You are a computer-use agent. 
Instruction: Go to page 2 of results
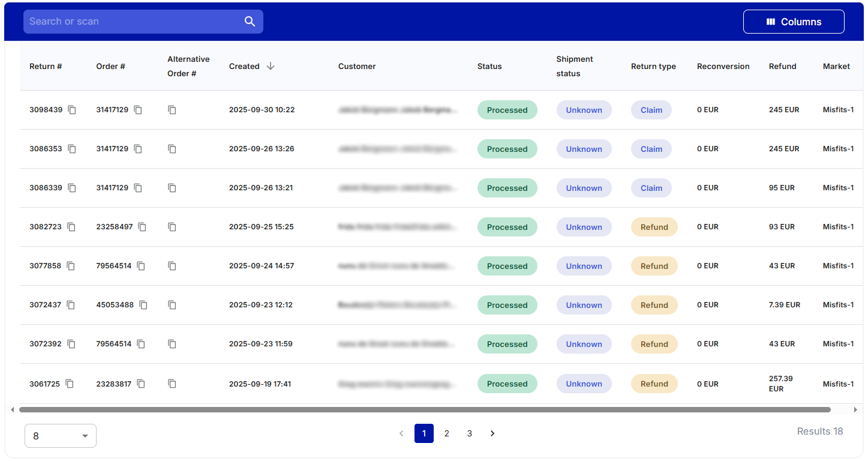447,433
